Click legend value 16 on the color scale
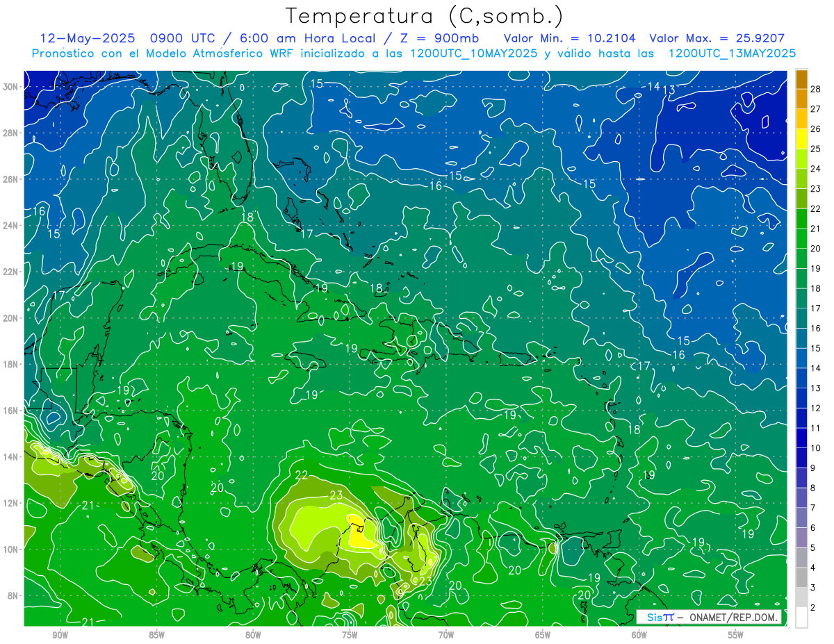This screenshot has width=834, height=644. [x=816, y=328]
